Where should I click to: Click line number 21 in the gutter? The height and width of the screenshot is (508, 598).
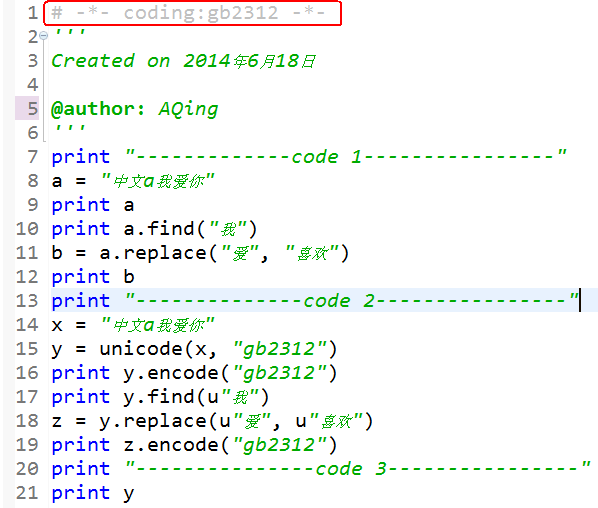click(x=27, y=493)
